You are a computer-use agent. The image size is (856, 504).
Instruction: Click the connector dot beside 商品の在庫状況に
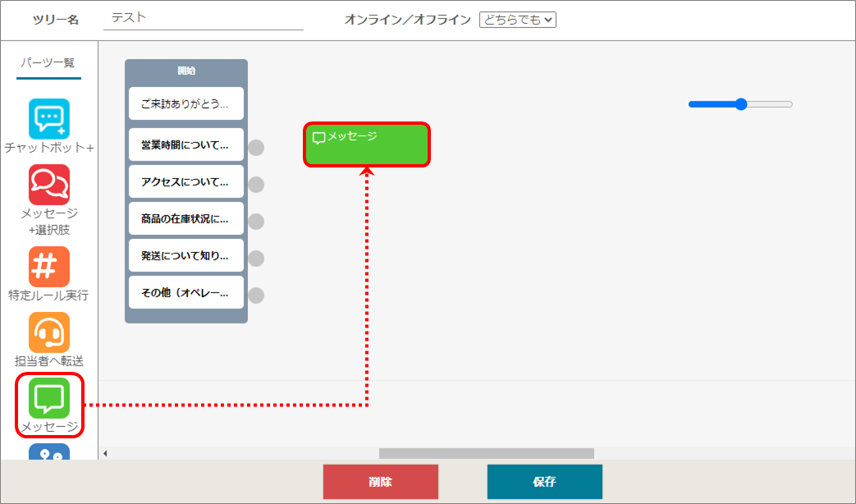256,221
